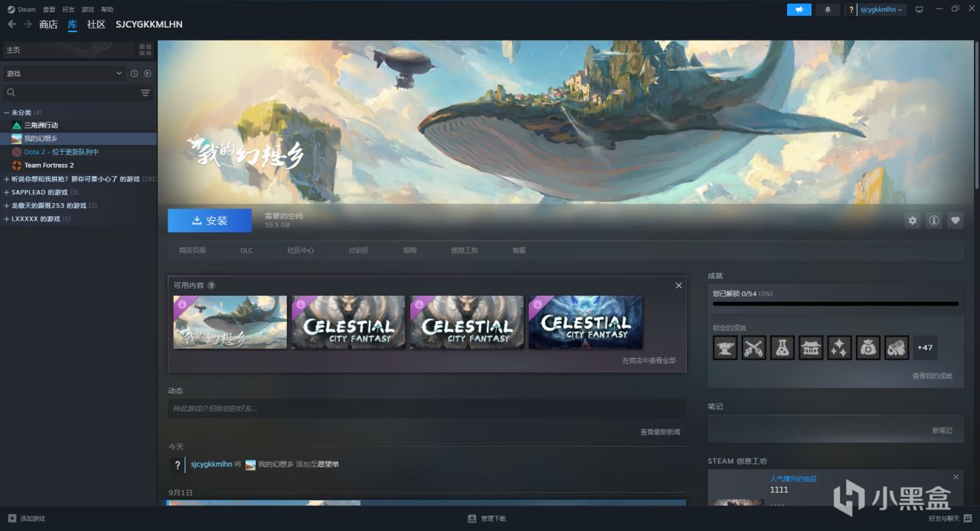Viewport: 980px width, 531px height.
Task: Open the 游戏 menu in menu bar
Action: point(88,9)
